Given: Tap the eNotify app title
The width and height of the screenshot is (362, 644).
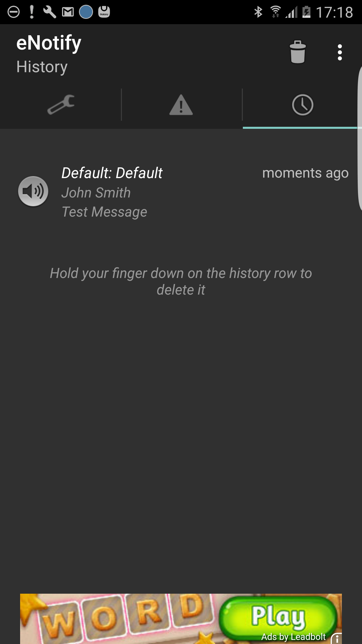Looking at the screenshot, I should tap(49, 43).
